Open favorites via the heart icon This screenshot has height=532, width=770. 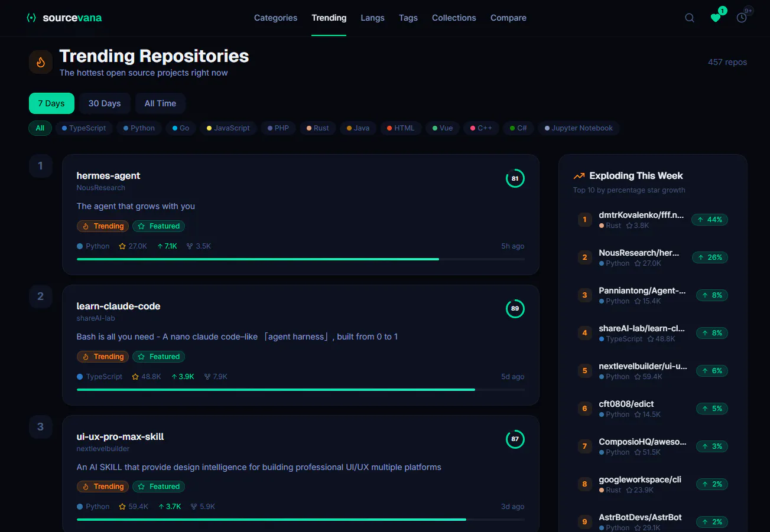point(716,18)
